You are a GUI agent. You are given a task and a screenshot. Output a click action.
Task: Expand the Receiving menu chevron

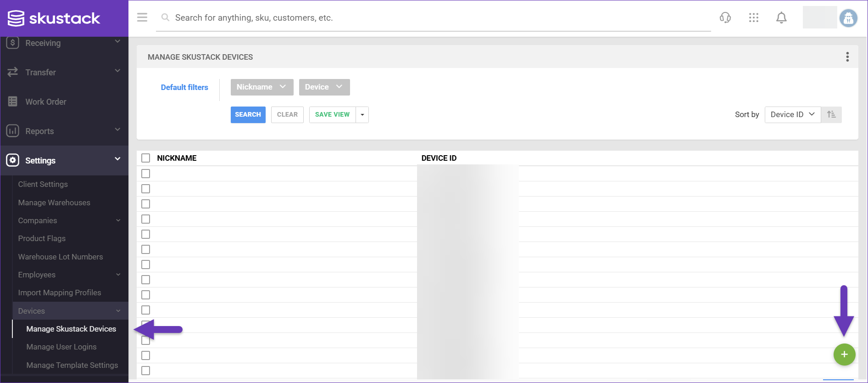[117, 41]
